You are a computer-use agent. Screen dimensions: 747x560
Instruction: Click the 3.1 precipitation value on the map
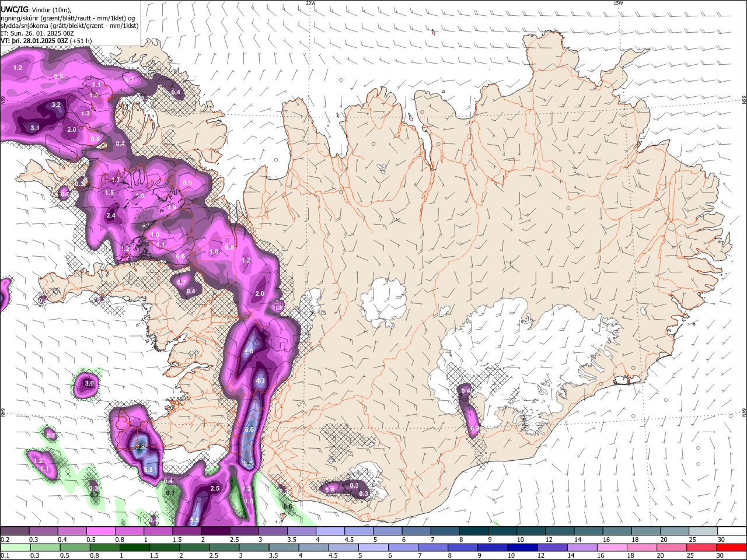(34, 128)
